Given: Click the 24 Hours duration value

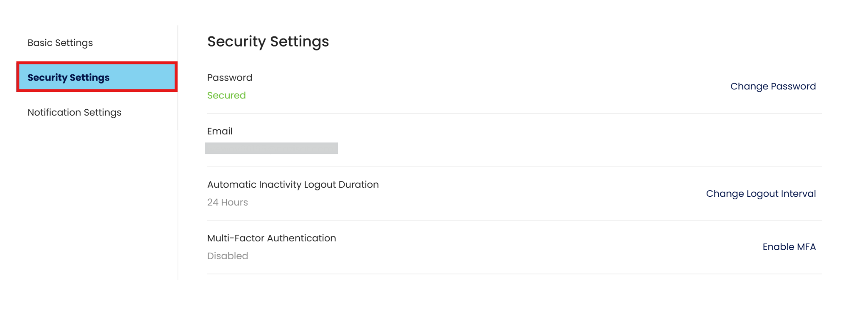Looking at the screenshot, I should 228,203.
